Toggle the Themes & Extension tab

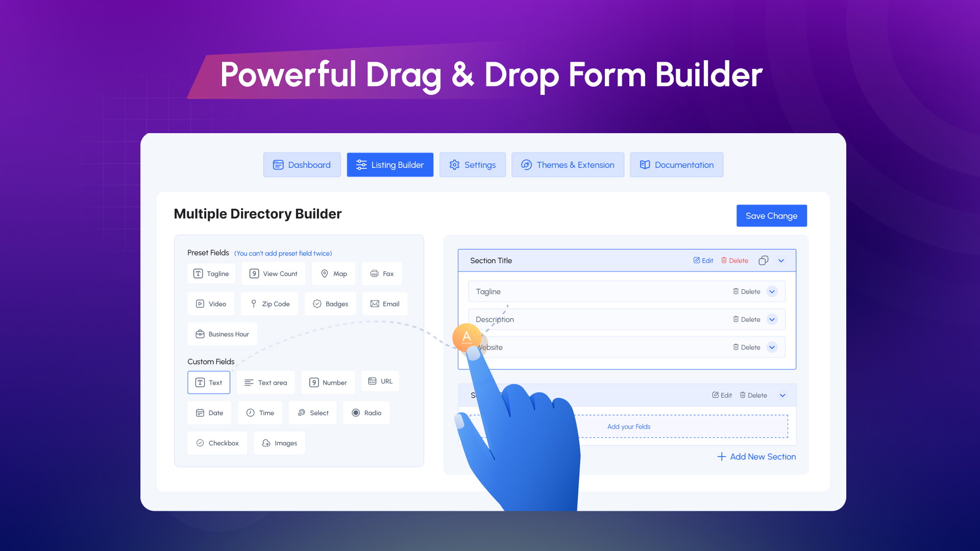(568, 164)
